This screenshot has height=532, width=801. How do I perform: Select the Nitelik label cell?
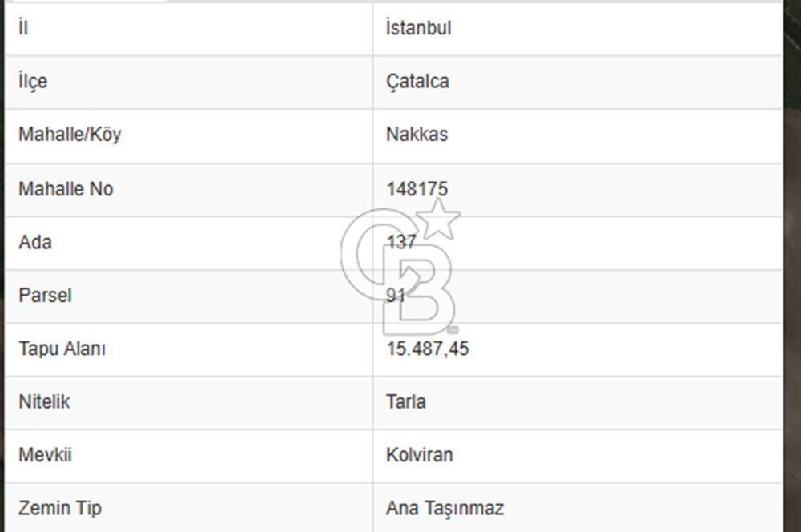pos(44,402)
